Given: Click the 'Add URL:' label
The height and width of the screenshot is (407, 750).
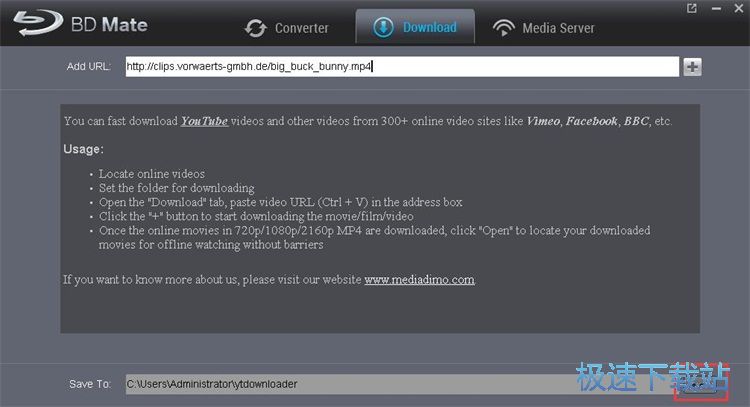Looking at the screenshot, I should click(88, 66).
